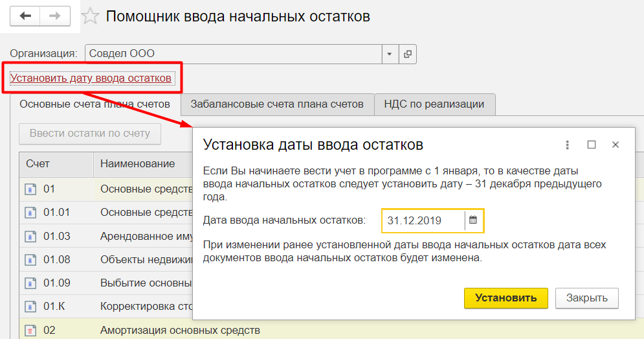
Task: Switch to Забалансовые счета плана счетов tab
Action: click(x=277, y=104)
